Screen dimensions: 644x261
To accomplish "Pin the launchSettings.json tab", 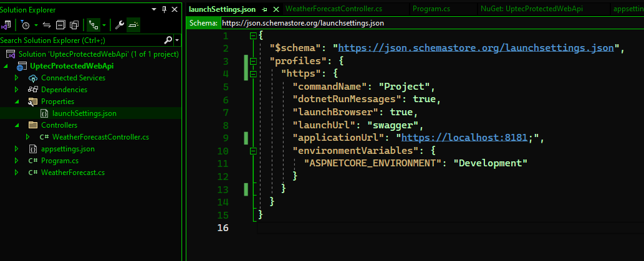I will 264,9.
